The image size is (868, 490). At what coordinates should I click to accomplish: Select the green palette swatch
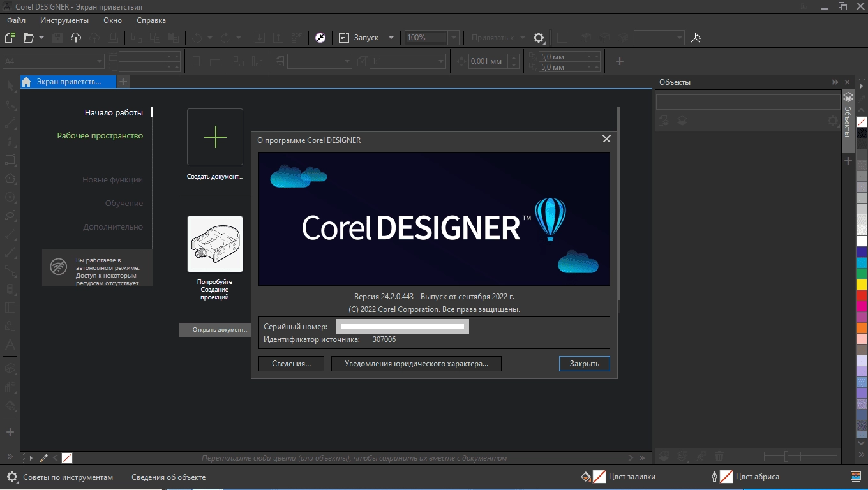862,274
